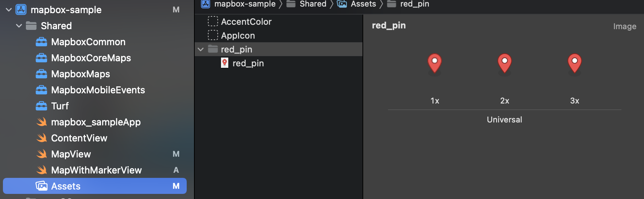This screenshot has width=644, height=199.
Task: Select the 3x red pin image slot
Action: click(x=575, y=64)
